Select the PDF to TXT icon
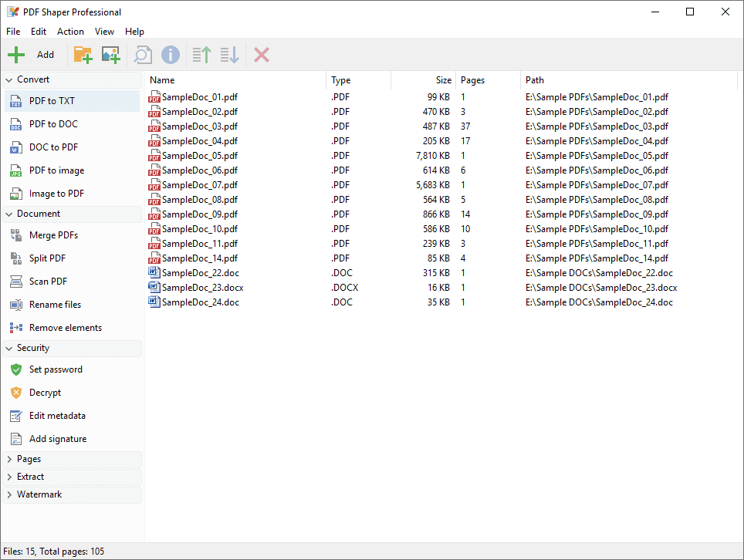 point(16,101)
